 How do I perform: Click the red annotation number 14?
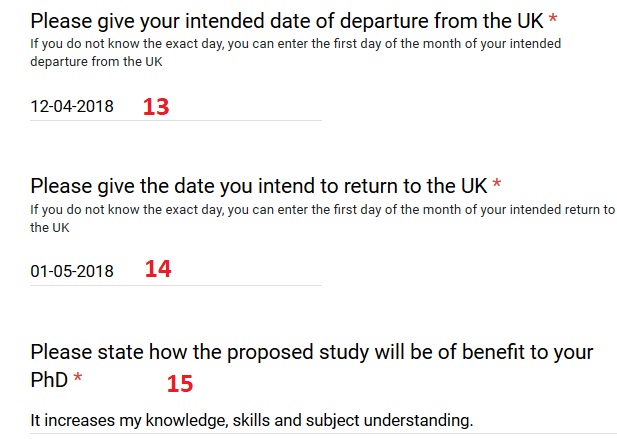point(158,269)
